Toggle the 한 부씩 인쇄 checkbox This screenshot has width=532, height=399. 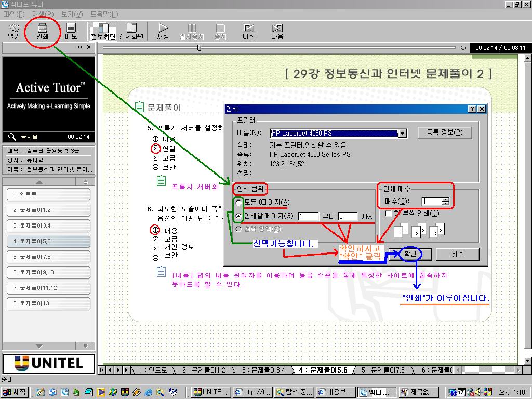(x=388, y=214)
